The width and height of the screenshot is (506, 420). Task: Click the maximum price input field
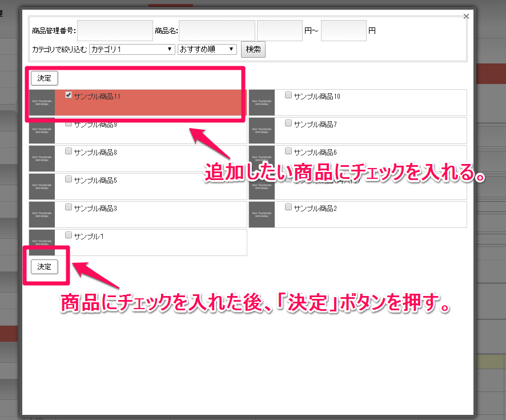[343, 31]
